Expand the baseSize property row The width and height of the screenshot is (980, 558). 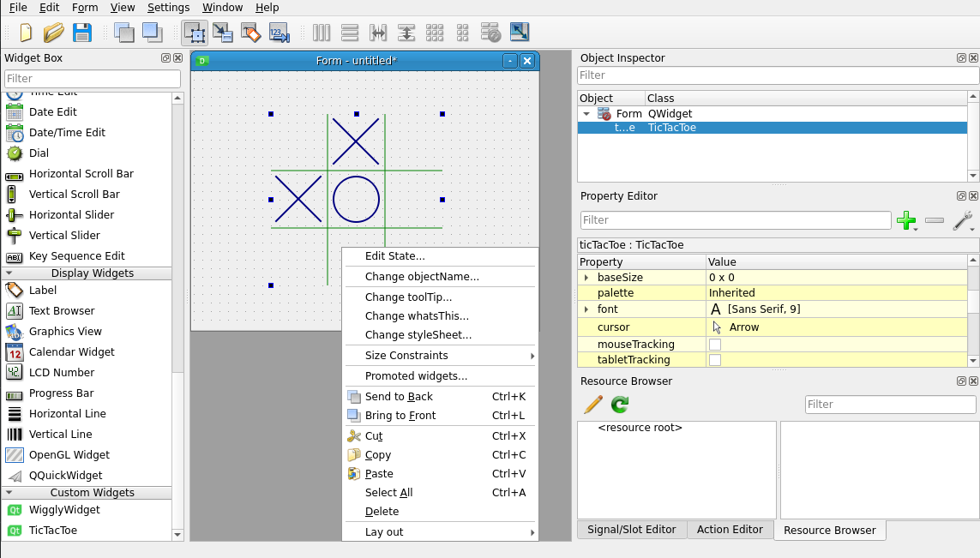coord(586,278)
